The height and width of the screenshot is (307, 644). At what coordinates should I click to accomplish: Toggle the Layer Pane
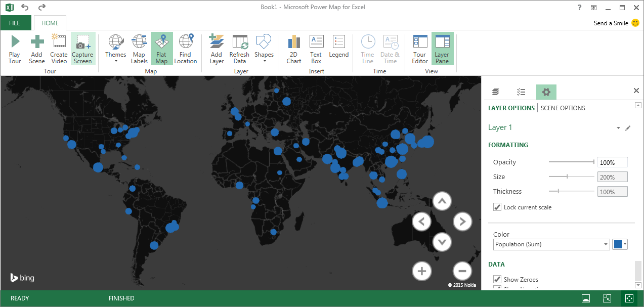(442, 49)
